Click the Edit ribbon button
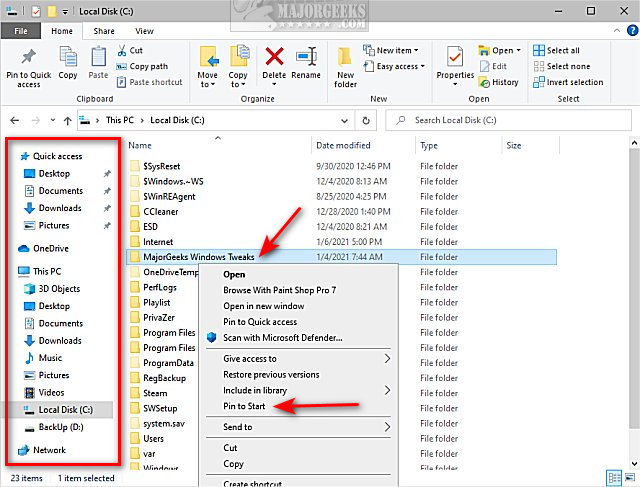 493,66
